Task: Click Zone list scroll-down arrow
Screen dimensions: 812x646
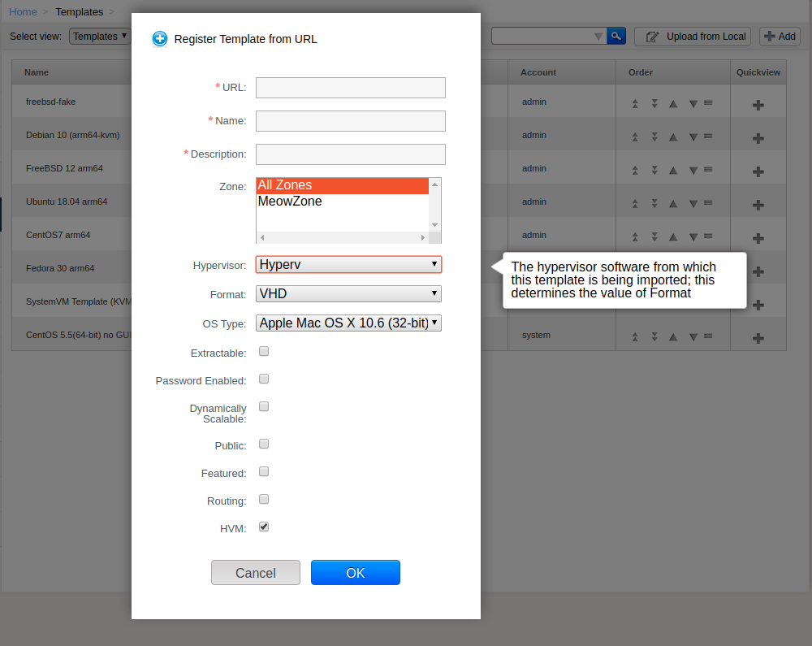Action: point(435,225)
